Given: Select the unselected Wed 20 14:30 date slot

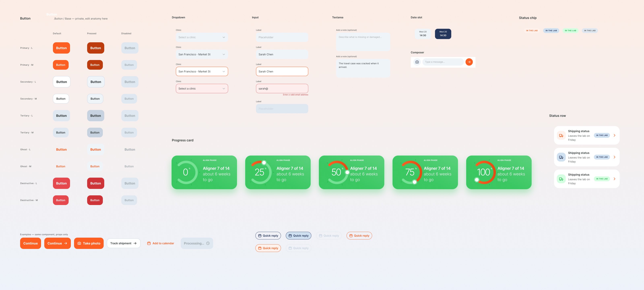Looking at the screenshot, I should [x=423, y=34].
